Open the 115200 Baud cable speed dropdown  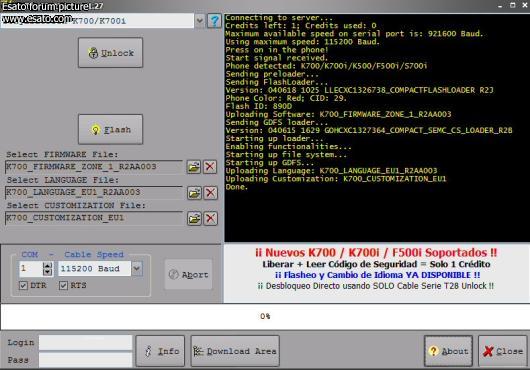point(137,269)
